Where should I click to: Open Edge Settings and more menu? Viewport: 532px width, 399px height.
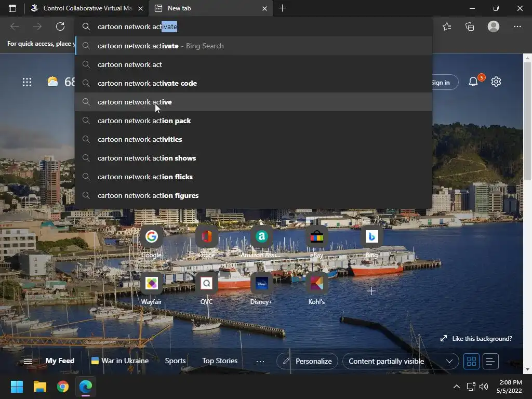517,26
